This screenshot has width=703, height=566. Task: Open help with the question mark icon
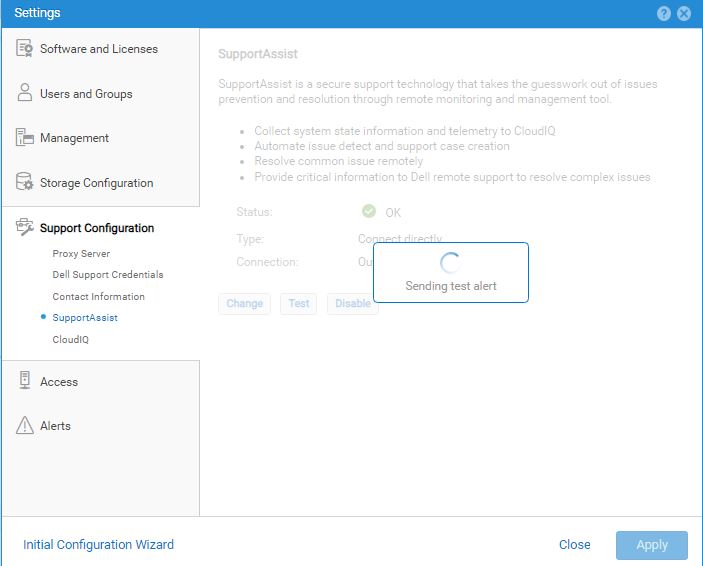coord(664,13)
